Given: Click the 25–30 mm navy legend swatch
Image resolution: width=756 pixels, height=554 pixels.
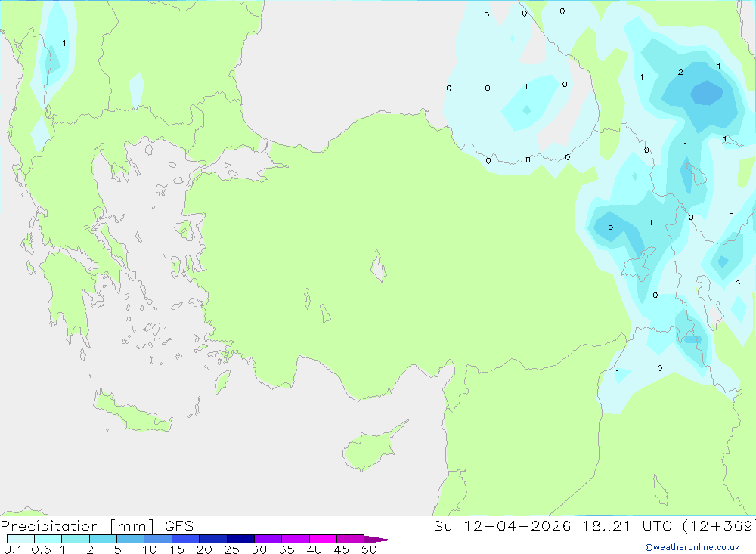Looking at the screenshot, I should tap(240, 539).
